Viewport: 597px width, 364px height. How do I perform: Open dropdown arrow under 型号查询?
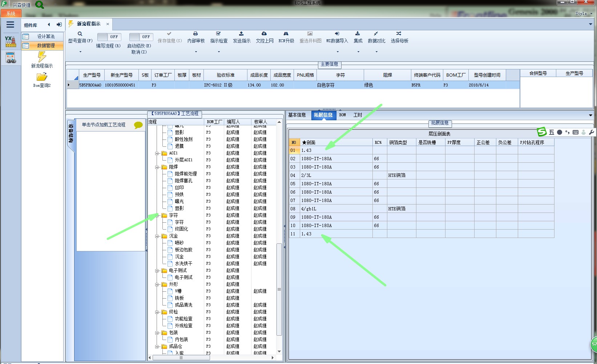coord(80,52)
